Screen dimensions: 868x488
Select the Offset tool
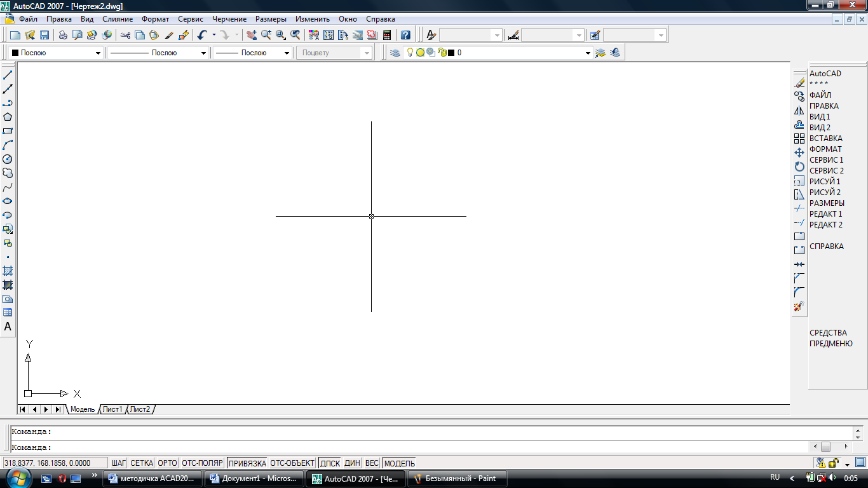tap(799, 125)
